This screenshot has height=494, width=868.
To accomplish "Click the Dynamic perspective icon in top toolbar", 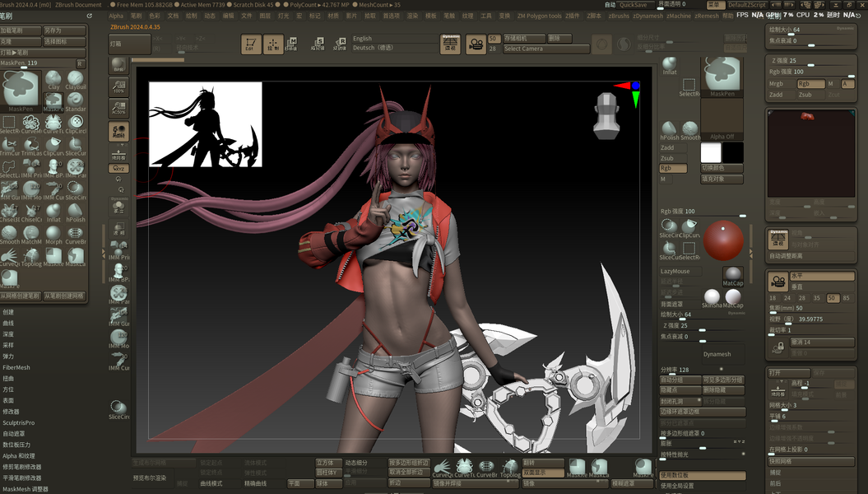I will pyautogui.click(x=451, y=44).
